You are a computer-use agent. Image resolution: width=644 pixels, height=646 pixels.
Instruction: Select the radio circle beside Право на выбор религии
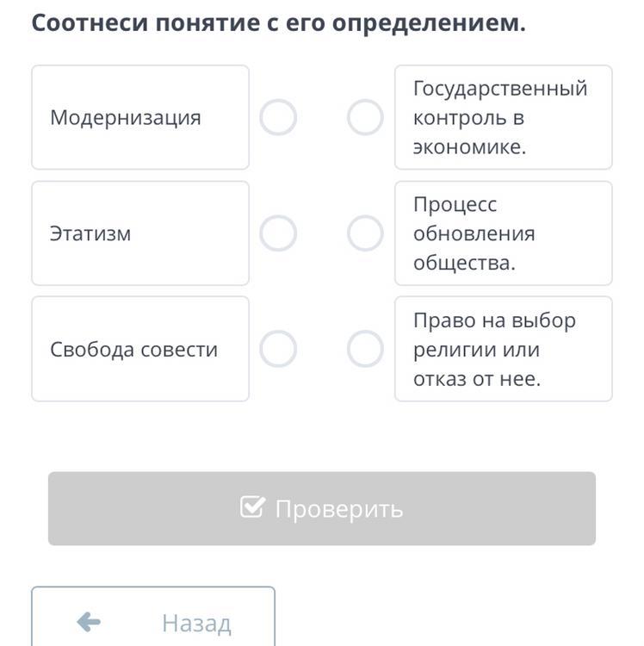pyautogui.click(x=365, y=349)
